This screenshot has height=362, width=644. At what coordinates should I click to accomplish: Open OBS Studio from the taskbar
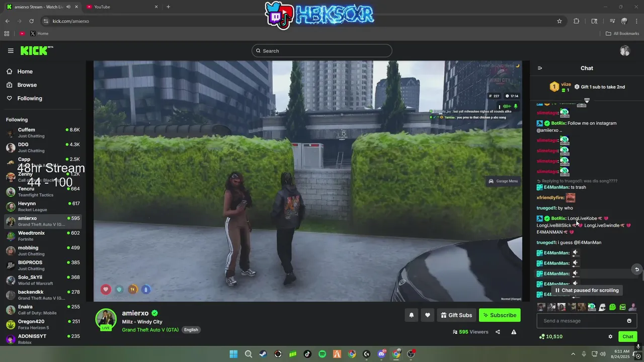(x=411, y=354)
